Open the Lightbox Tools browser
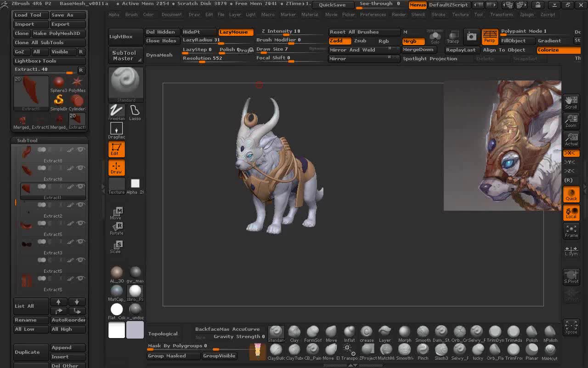 50,61
